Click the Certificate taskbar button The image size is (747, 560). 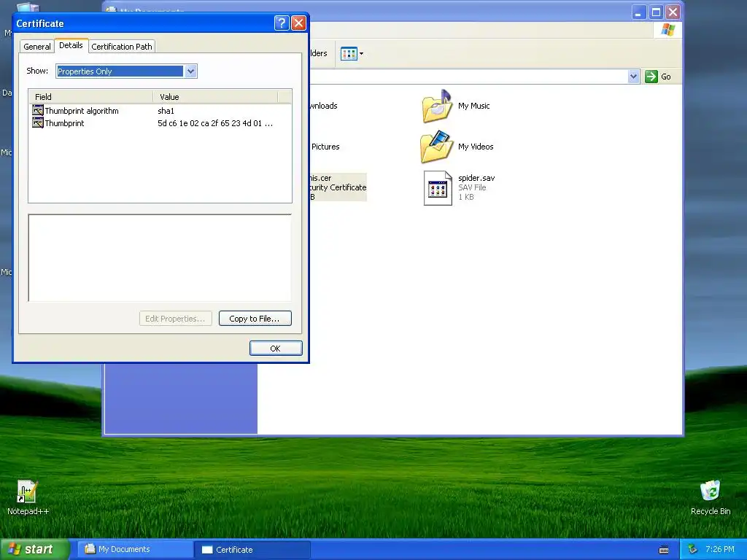252,550
